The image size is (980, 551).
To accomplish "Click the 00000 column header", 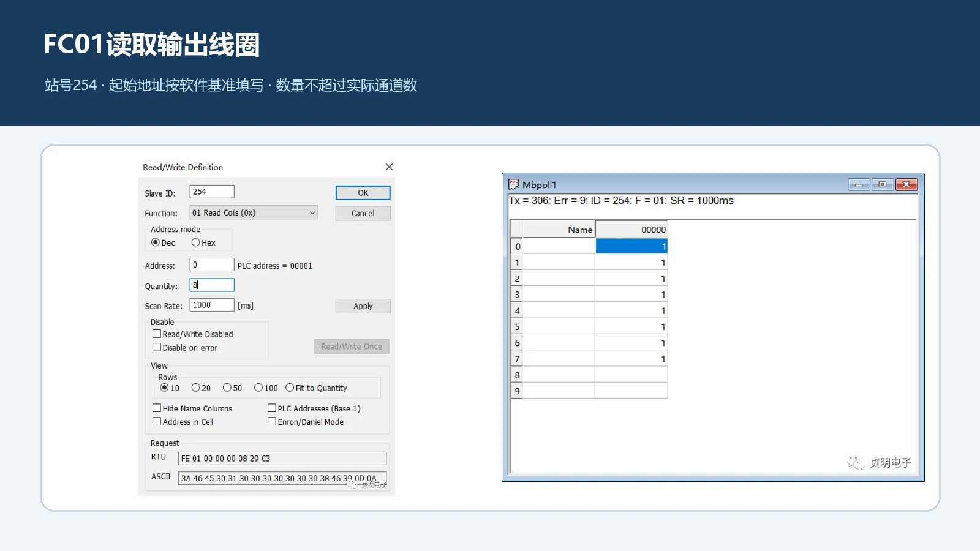I will coord(631,230).
